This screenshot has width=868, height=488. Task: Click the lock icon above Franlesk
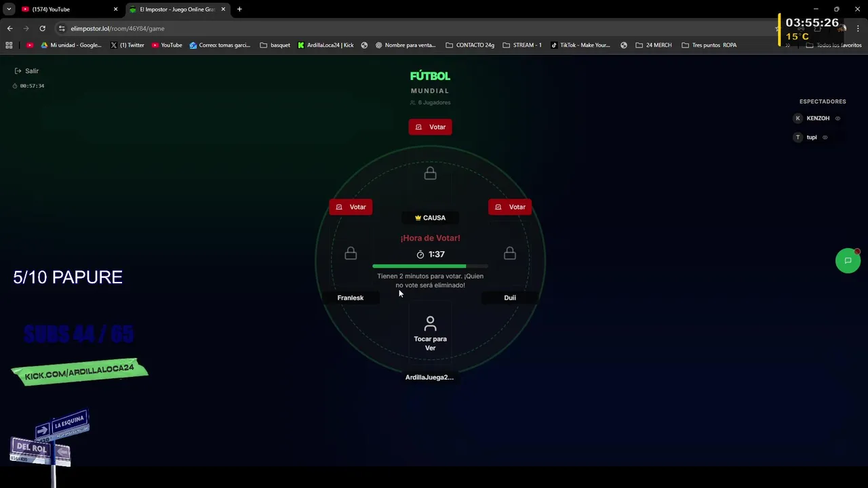click(x=351, y=253)
